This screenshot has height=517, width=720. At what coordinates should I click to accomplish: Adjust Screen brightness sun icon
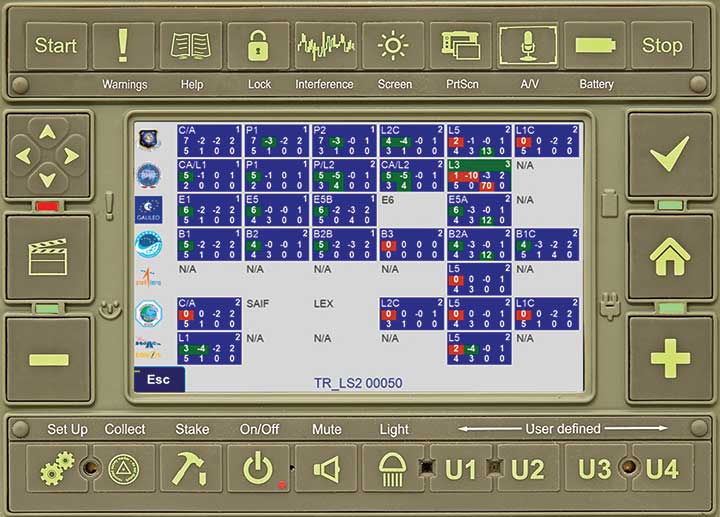coord(393,46)
